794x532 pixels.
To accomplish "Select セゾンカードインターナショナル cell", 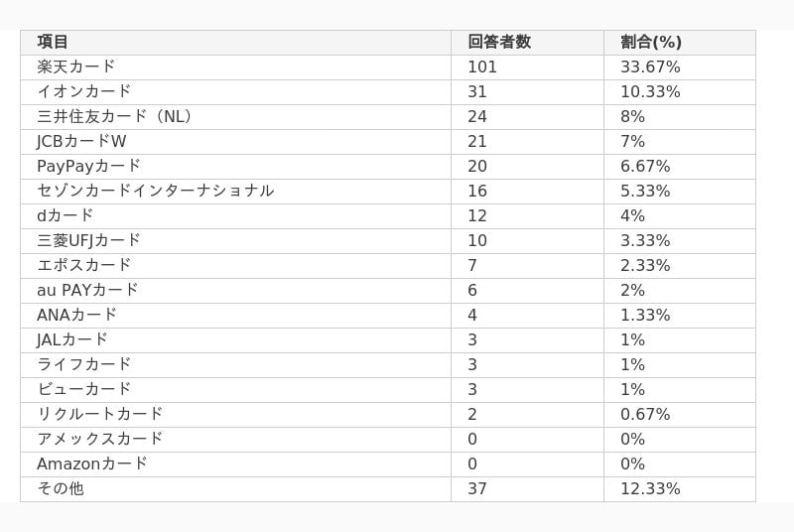I will [156, 191].
